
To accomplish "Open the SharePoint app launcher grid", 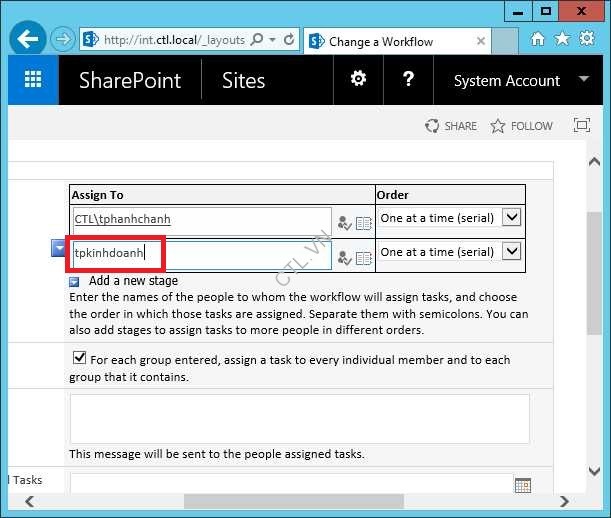I will click(x=33, y=81).
